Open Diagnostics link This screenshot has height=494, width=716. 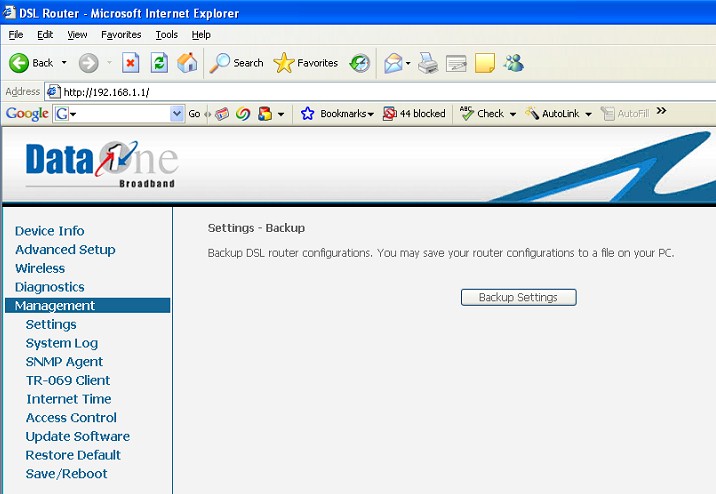pos(49,287)
